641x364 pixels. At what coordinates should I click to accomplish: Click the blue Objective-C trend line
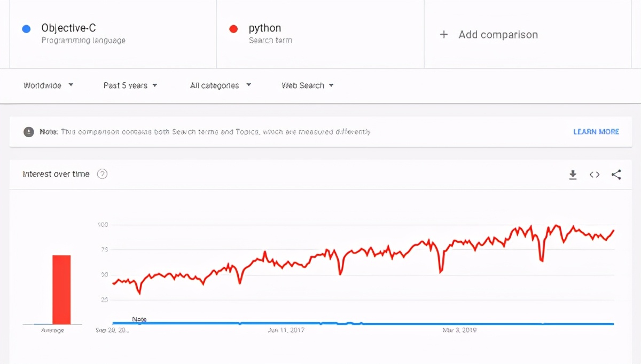point(363,323)
